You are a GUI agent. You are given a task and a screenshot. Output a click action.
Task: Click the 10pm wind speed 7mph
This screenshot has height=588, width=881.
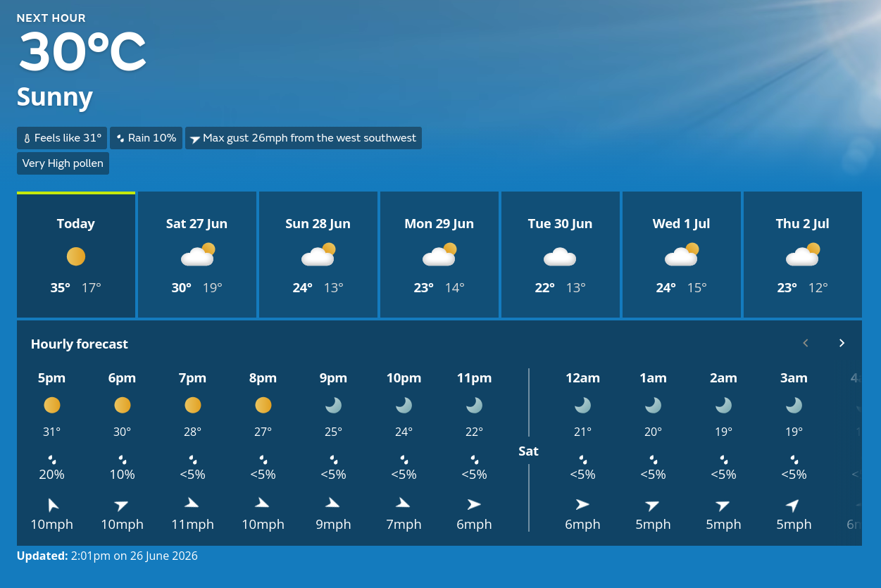tap(404, 525)
